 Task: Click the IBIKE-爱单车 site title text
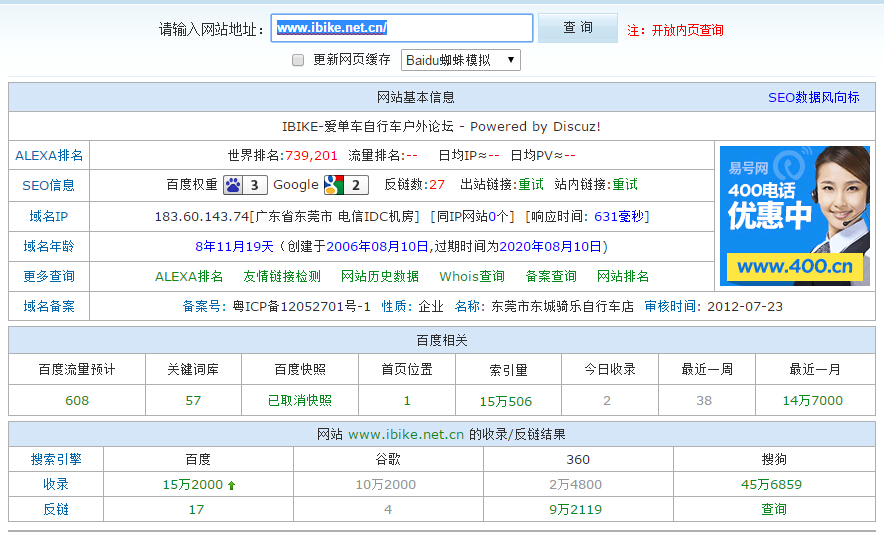tap(441, 126)
